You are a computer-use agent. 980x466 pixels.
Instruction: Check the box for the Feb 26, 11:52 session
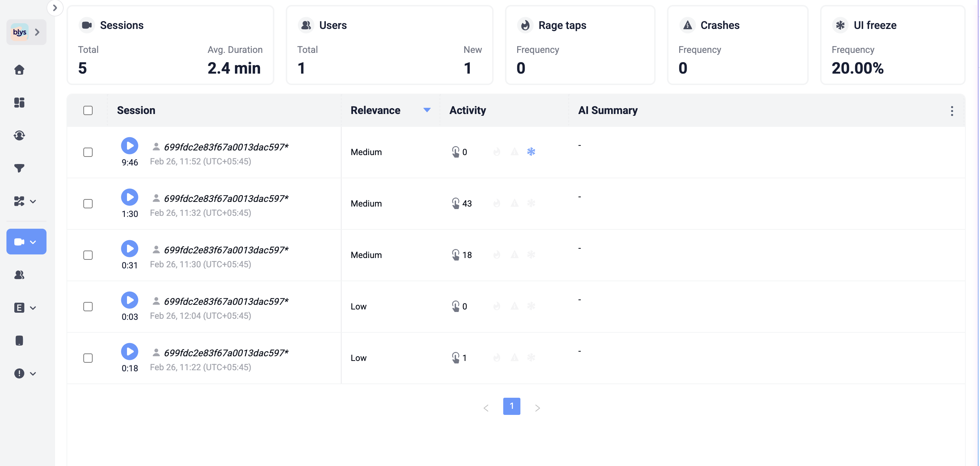coord(88,152)
